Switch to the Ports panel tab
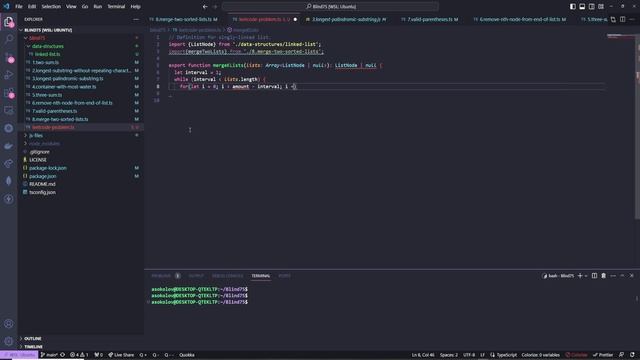The height and width of the screenshot is (360, 640). pos(284,276)
